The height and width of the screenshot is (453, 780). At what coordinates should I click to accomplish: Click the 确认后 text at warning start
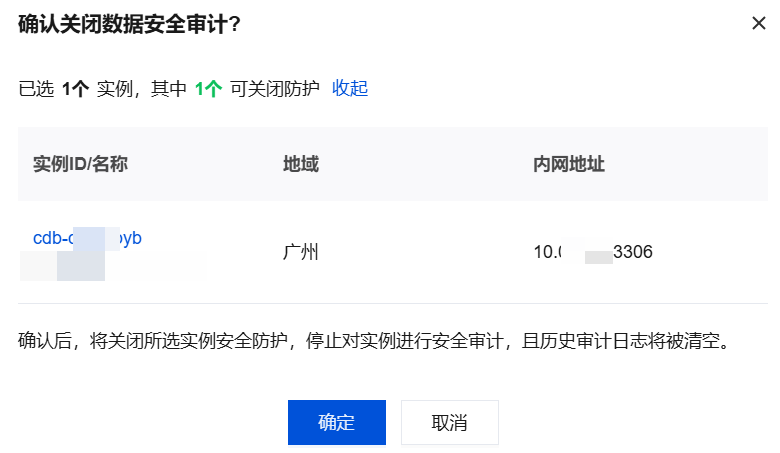coord(45,342)
